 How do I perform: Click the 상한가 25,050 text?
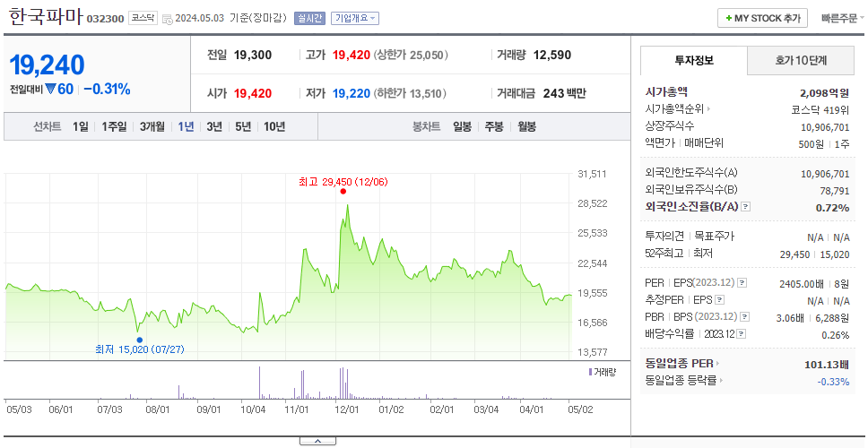(412, 56)
